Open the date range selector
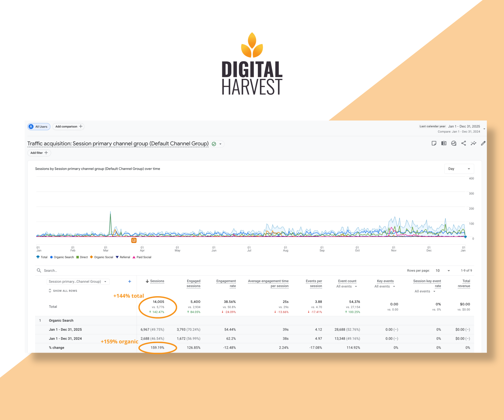Viewport: 504px width, 420px height. [464, 126]
